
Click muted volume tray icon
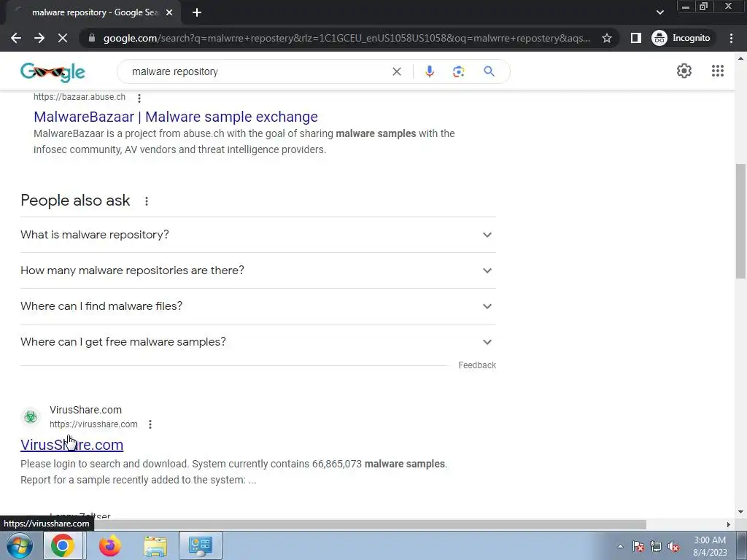click(673, 546)
